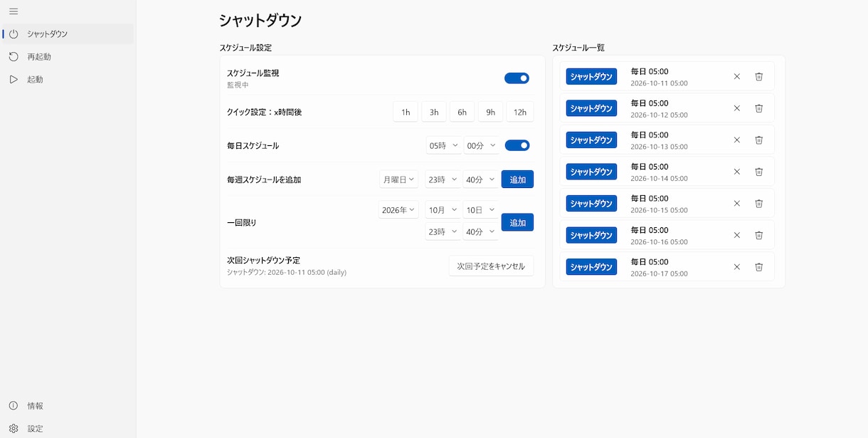The width and height of the screenshot is (868, 438).
Task: Cancel the 2026-10-14 05:00 schedule with X
Action: point(737,172)
